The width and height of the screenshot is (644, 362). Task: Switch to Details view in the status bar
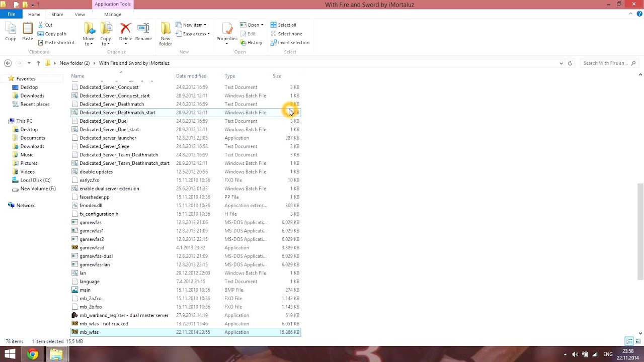click(x=629, y=341)
